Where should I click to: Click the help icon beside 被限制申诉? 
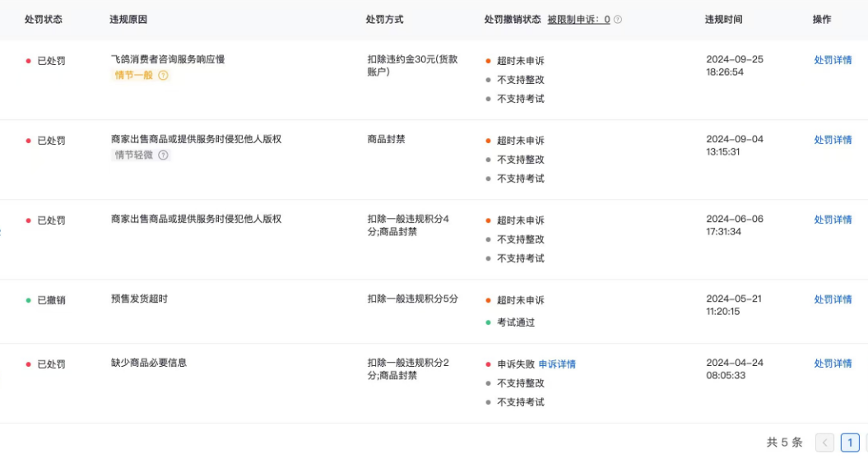pyautogui.click(x=618, y=20)
